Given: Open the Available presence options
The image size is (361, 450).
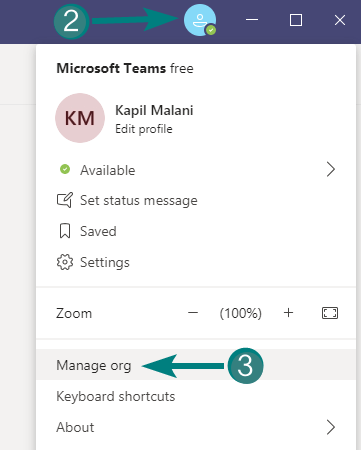Looking at the screenshot, I should pyautogui.click(x=196, y=170).
